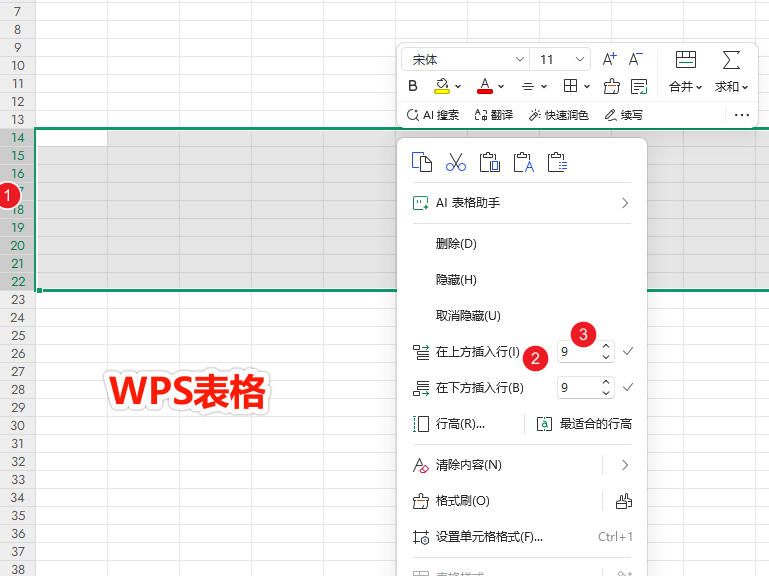
Task: Select row header 10
Action: coord(18,65)
